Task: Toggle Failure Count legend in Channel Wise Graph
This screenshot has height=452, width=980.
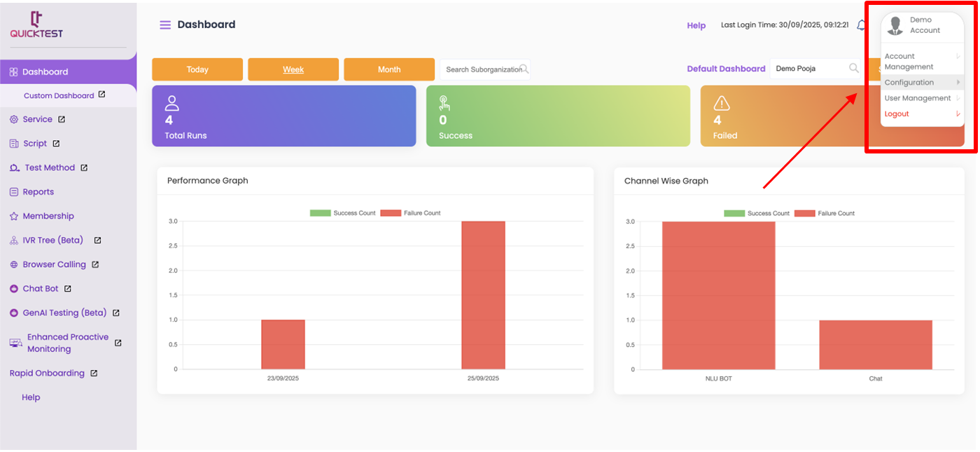Action: [825, 213]
